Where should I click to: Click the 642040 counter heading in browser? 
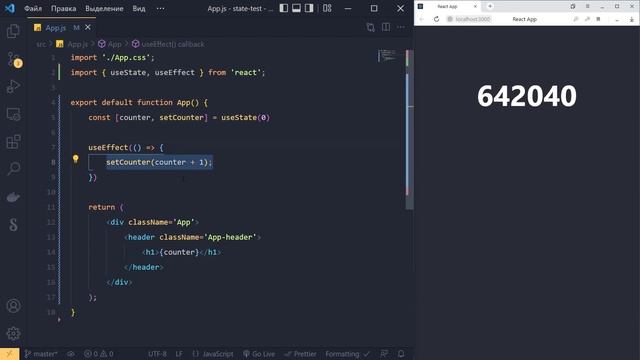(x=527, y=96)
